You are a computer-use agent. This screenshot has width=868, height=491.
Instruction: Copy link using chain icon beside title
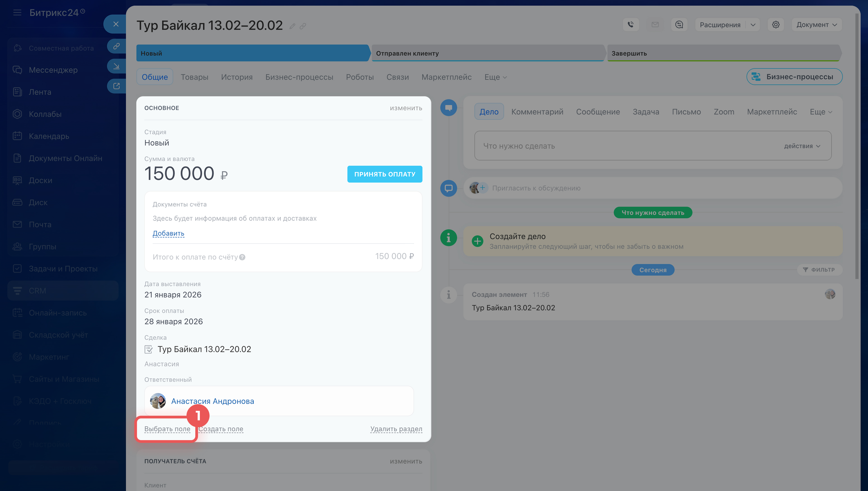pyautogui.click(x=303, y=26)
